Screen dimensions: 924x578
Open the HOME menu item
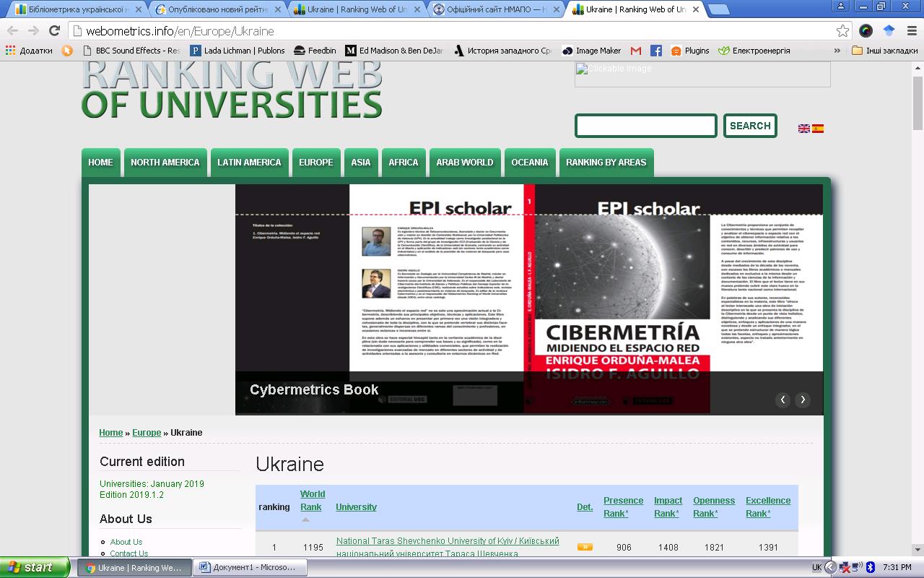pos(100,163)
